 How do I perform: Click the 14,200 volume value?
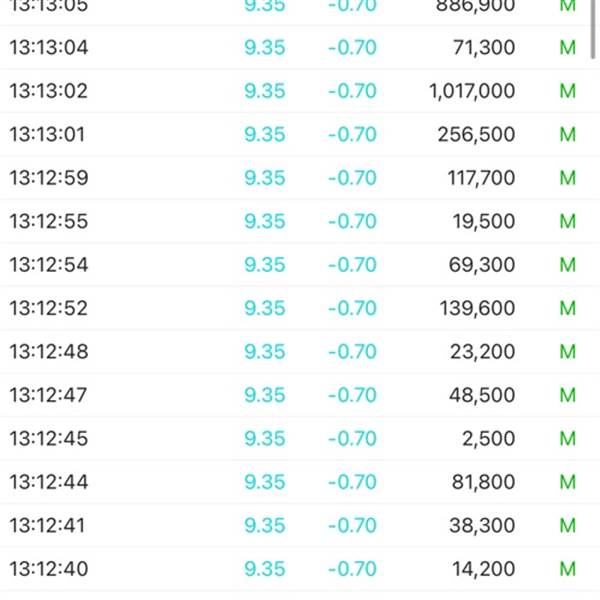coord(484,569)
